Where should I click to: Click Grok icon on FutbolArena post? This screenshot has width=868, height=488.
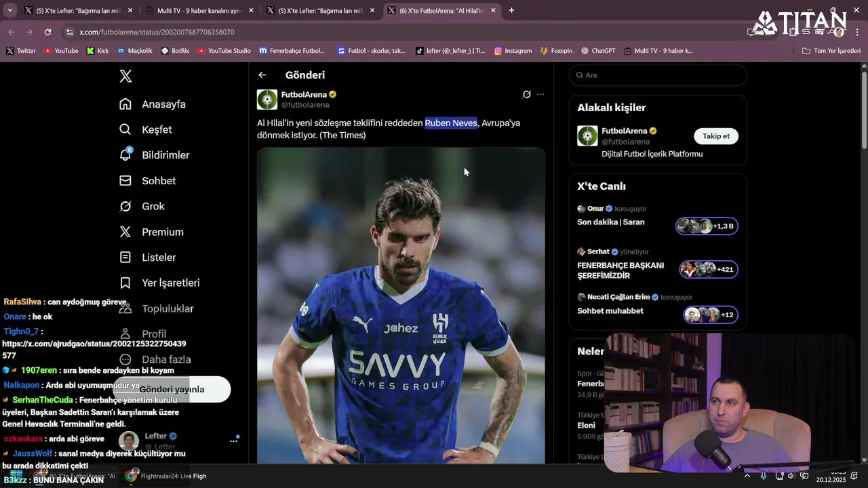pos(526,94)
